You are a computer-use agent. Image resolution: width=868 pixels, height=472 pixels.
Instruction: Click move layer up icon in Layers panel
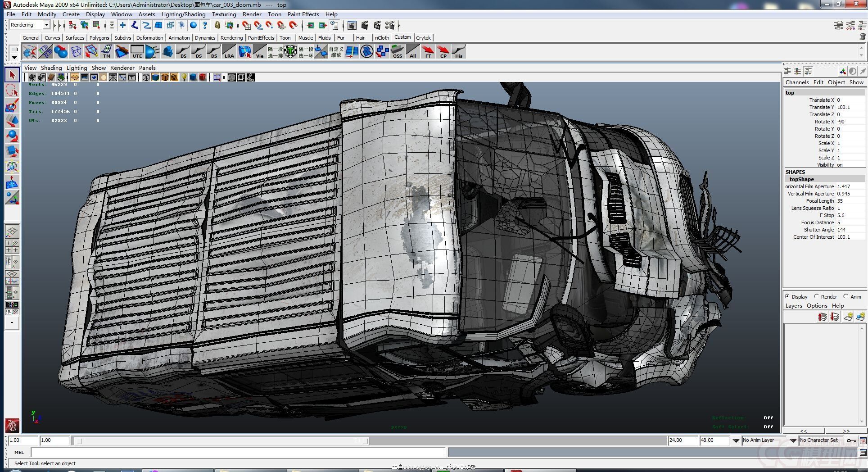click(x=822, y=317)
